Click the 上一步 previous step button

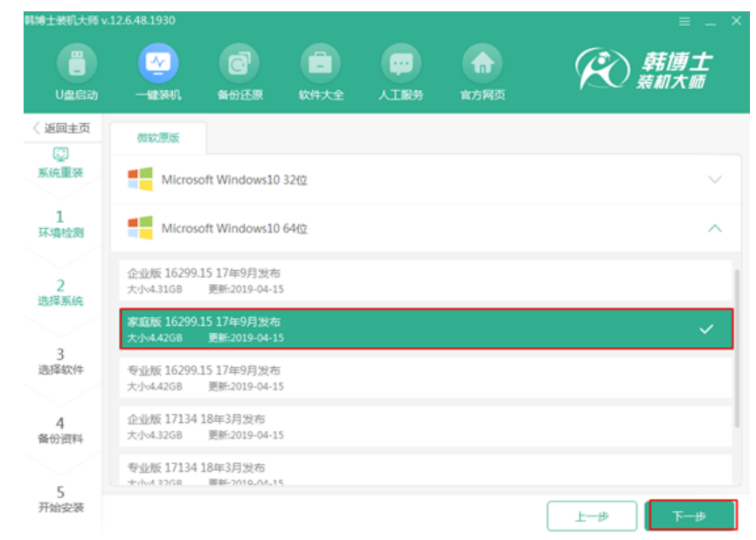592,516
